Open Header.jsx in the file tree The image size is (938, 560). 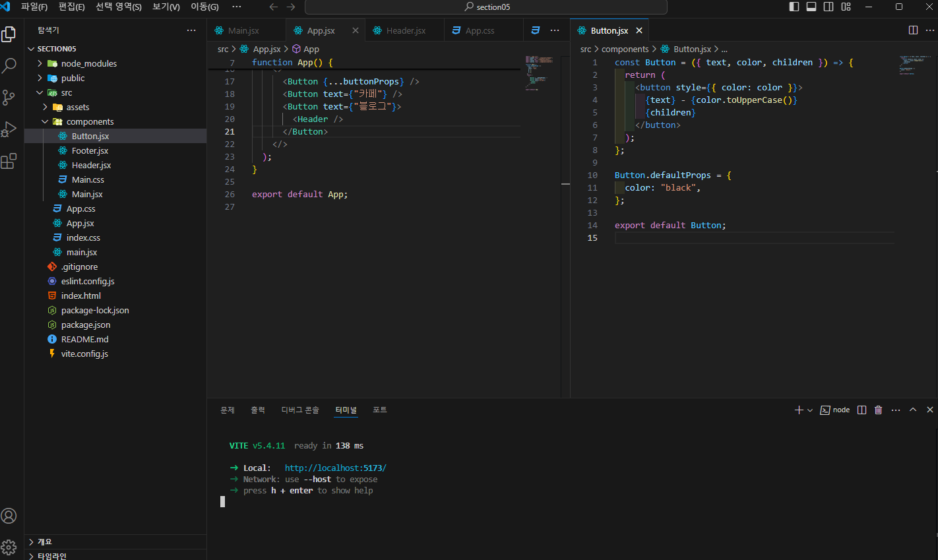pyautogui.click(x=115, y=165)
